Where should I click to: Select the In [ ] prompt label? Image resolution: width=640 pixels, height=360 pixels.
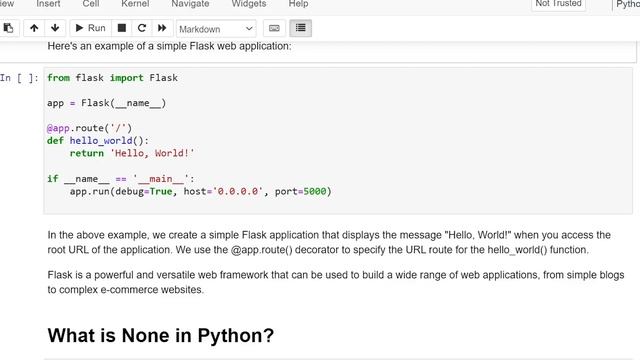[x=19, y=78]
